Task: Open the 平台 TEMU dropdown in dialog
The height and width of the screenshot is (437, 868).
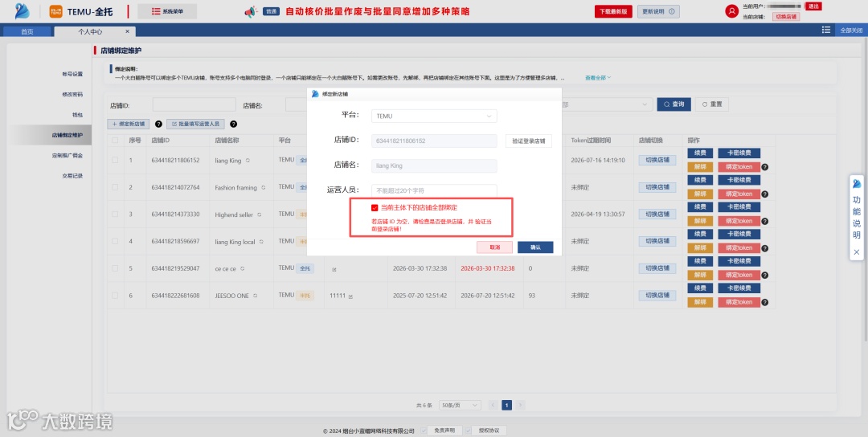Action: [x=434, y=116]
